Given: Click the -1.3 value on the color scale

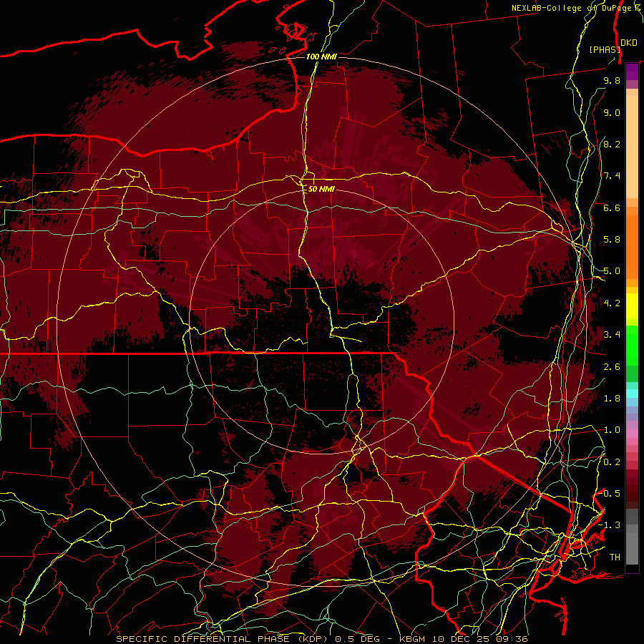Looking at the screenshot, I should [609, 525].
